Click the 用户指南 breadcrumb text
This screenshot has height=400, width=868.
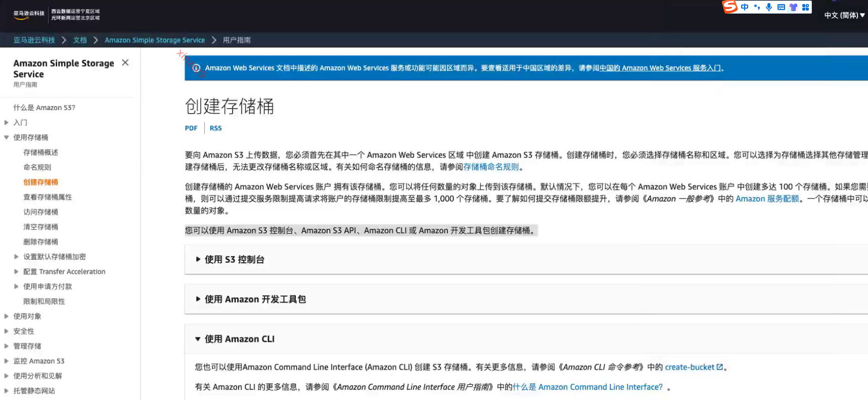pyautogui.click(x=237, y=40)
